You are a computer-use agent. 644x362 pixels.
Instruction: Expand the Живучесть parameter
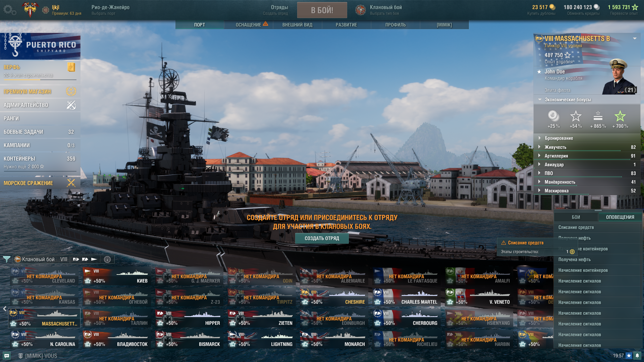(587, 147)
